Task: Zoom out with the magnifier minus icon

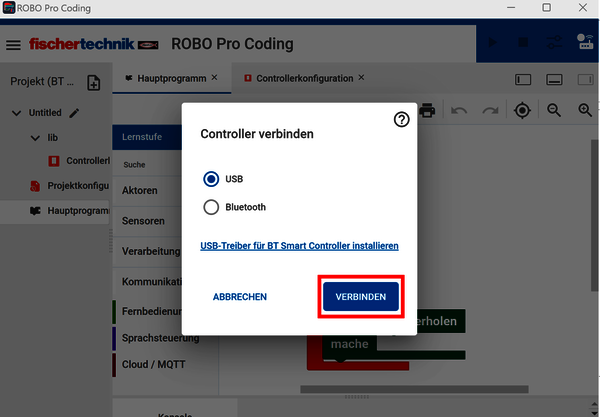Action: click(554, 111)
